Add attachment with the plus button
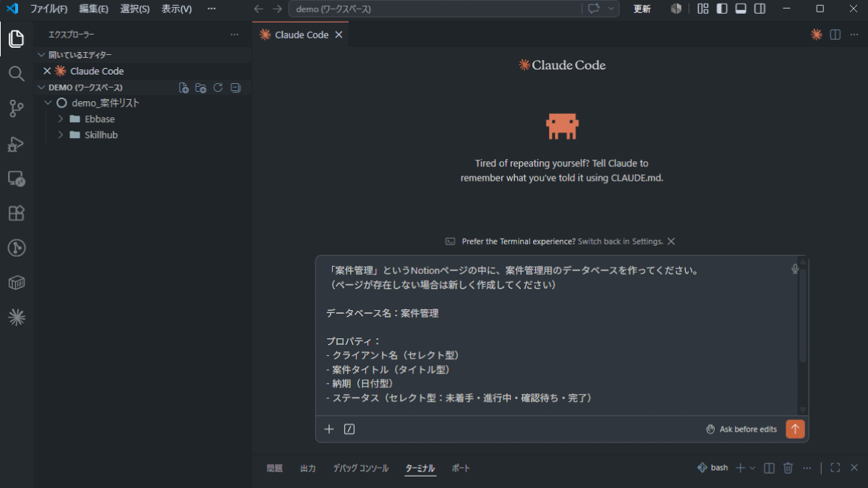 pos(329,429)
